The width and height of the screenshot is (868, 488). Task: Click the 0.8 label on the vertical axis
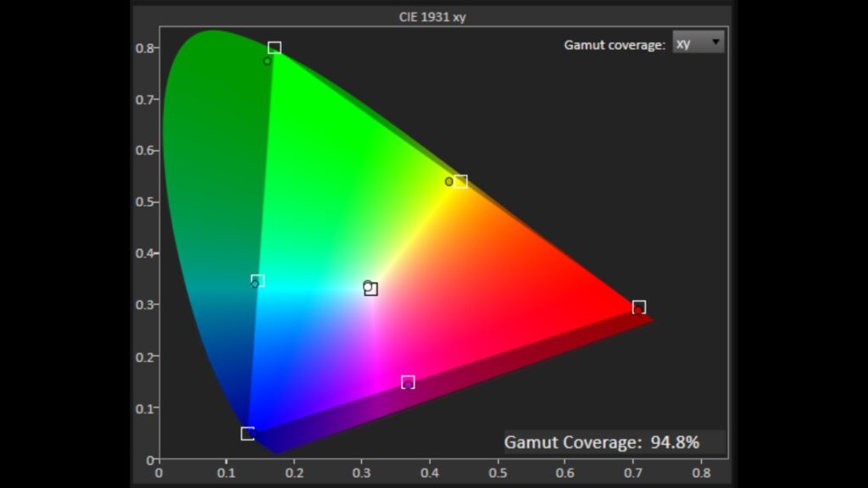[x=146, y=48]
